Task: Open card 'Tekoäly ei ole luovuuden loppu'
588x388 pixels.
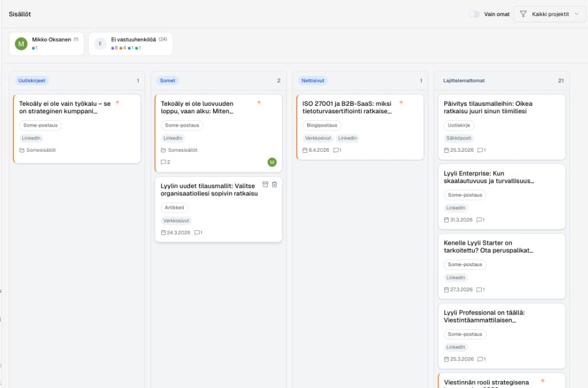Action: (219, 133)
